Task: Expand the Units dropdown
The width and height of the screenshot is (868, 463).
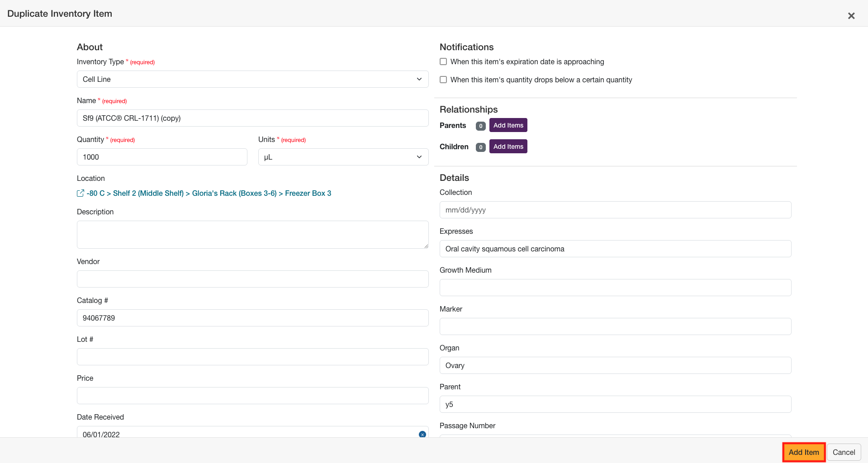Action: (x=343, y=157)
